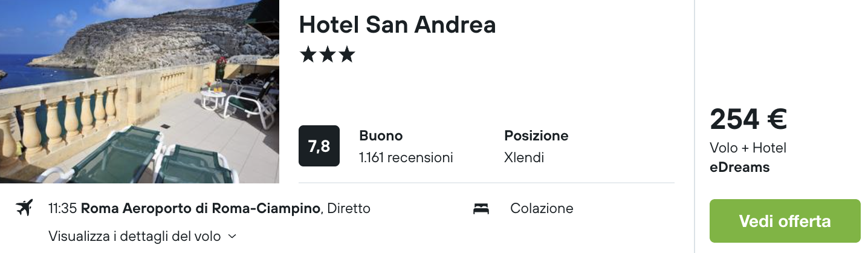Click the Vedi offerta button
The image size is (868, 253).
pos(785,221)
